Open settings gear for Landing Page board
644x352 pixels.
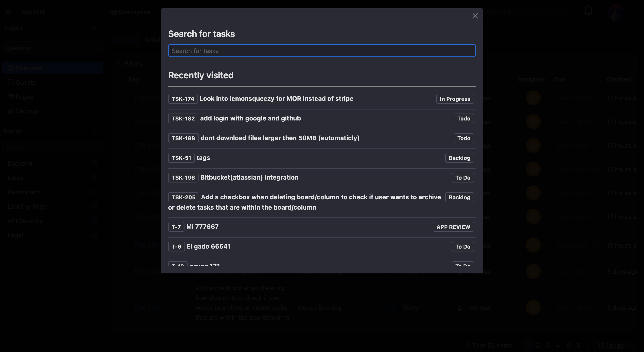point(94,206)
